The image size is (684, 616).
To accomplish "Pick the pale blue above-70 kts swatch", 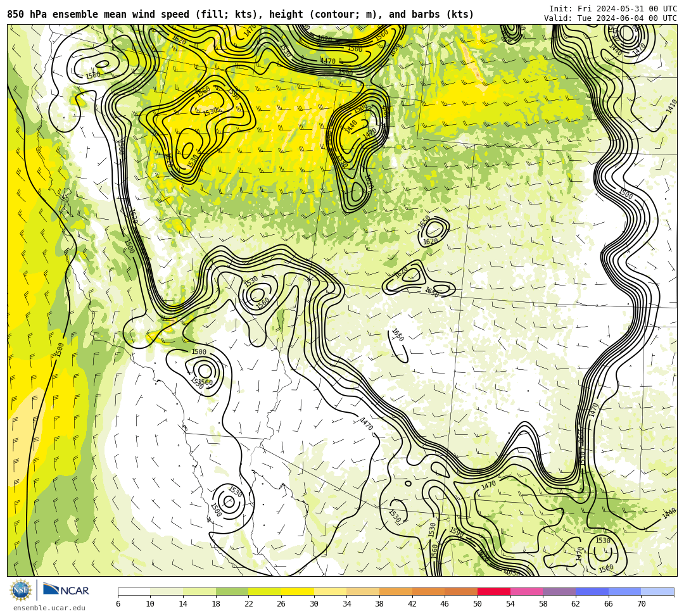I will [x=657, y=591].
